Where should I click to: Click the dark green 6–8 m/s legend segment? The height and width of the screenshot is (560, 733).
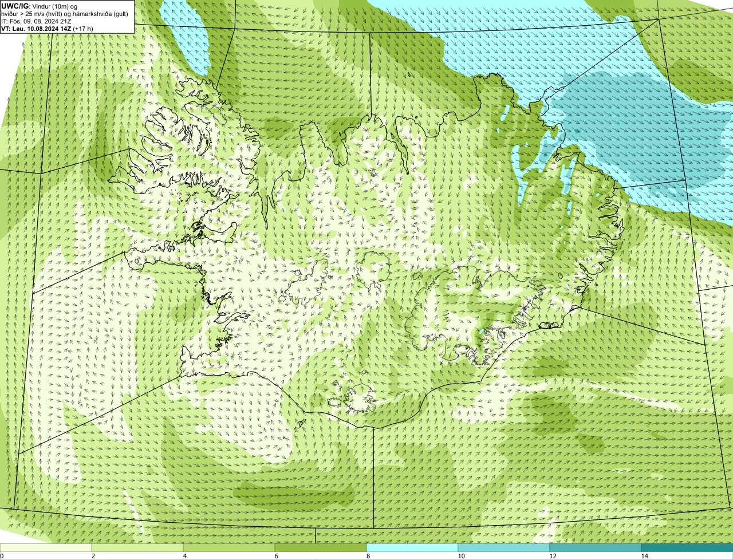click(x=321, y=547)
